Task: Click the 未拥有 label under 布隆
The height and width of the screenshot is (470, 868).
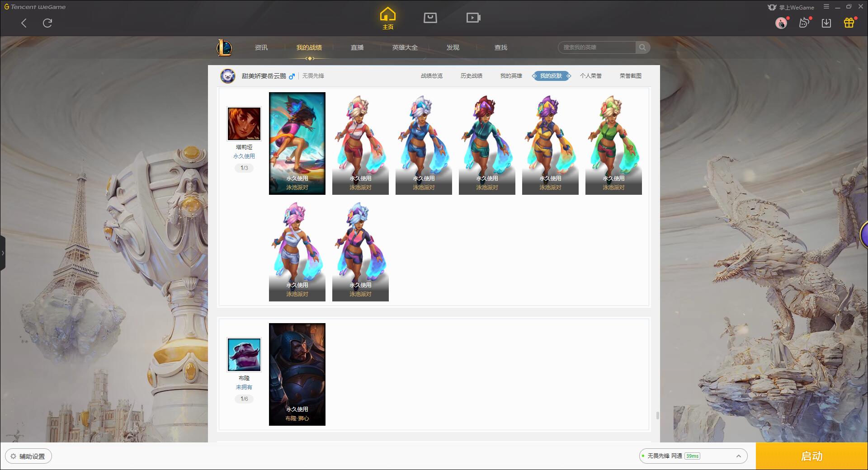Action: tap(244, 387)
